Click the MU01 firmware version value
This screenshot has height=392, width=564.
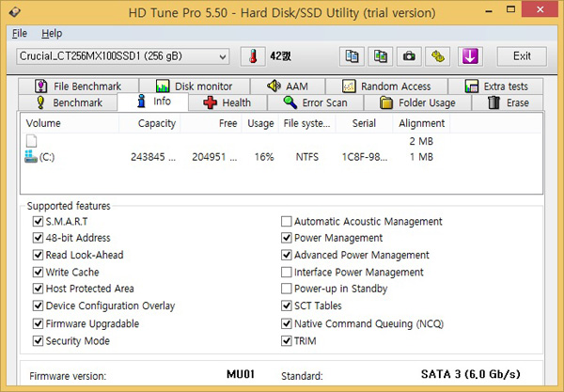click(241, 374)
